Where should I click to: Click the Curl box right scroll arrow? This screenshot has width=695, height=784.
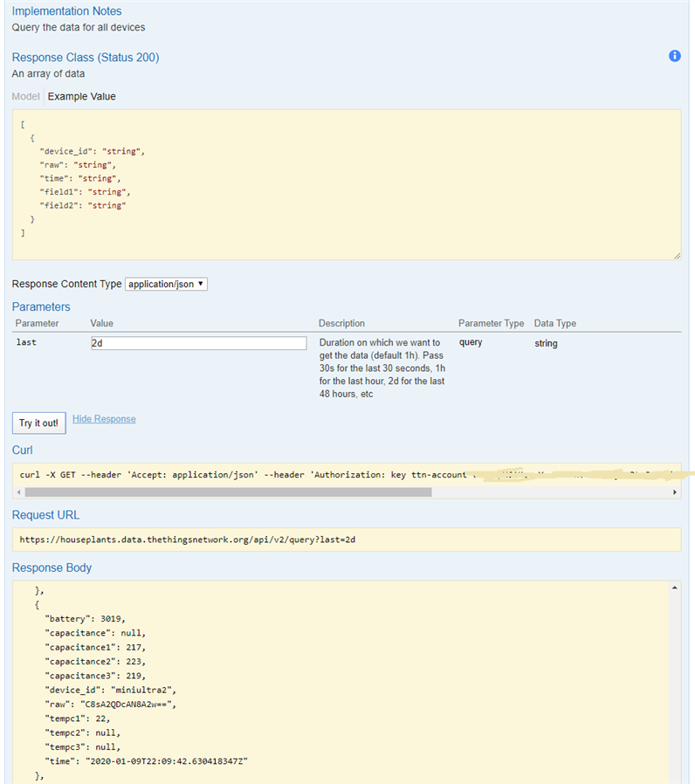coord(674,492)
